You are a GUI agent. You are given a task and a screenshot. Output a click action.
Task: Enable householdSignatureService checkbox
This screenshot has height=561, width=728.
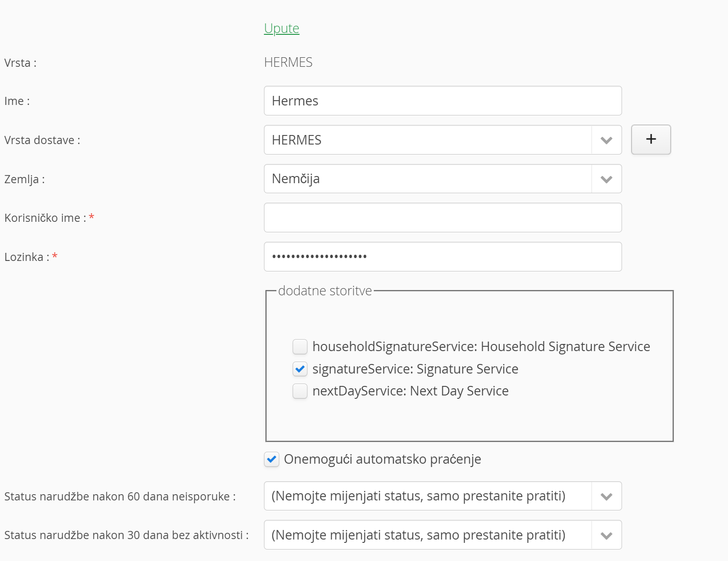(300, 347)
